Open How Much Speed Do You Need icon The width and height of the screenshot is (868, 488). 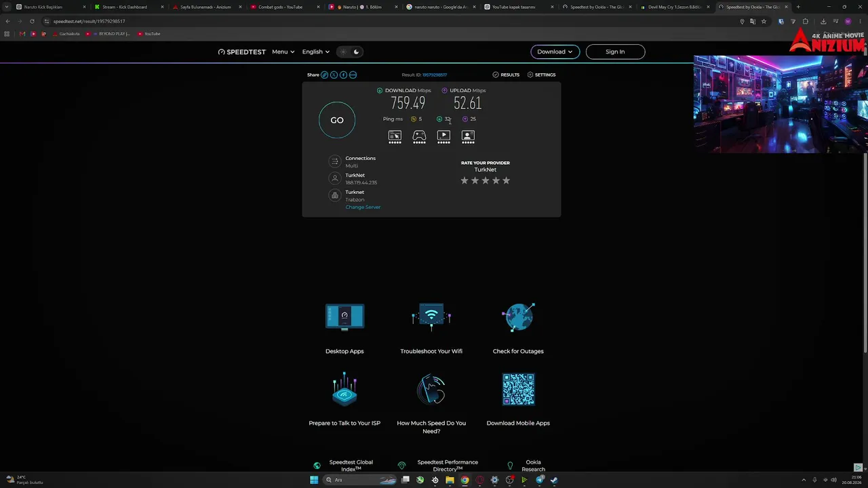click(x=431, y=389)
